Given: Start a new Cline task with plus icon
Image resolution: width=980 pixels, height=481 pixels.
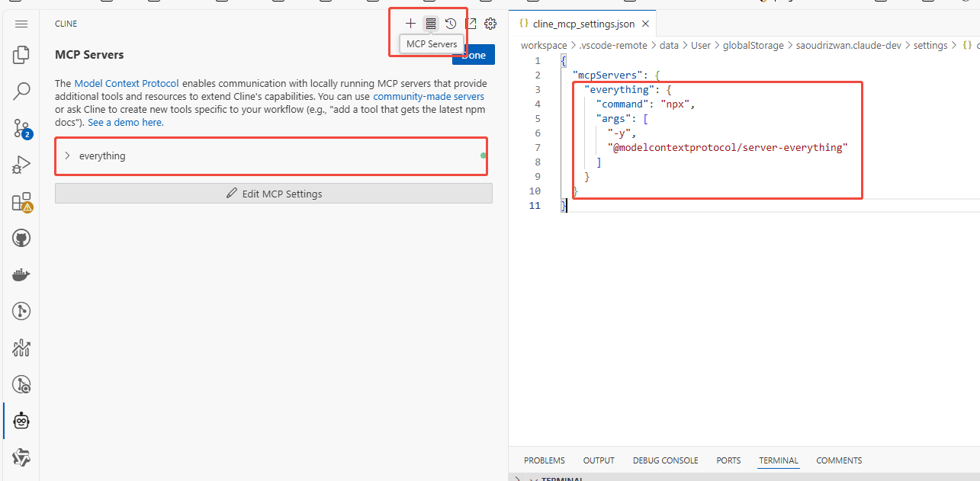Looking at the screenshot, I should pyautogui.click(x=410, y=24).
